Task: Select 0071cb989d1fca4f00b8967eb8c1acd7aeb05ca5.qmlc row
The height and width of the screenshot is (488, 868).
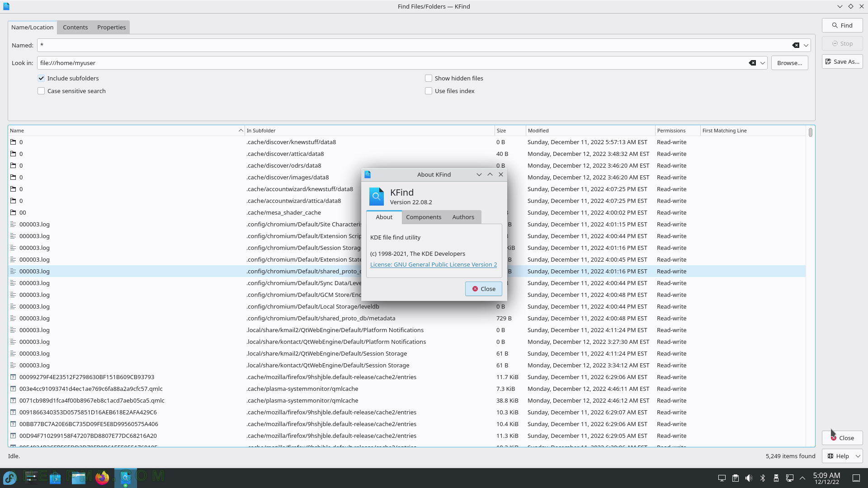Action: coord(407,400)
